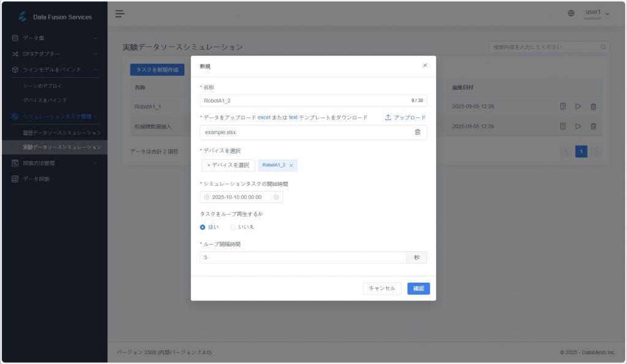Viewport: 627px width, 364px height.
Task: Select the いいえ loop radio option
Action: pos(233,227)
